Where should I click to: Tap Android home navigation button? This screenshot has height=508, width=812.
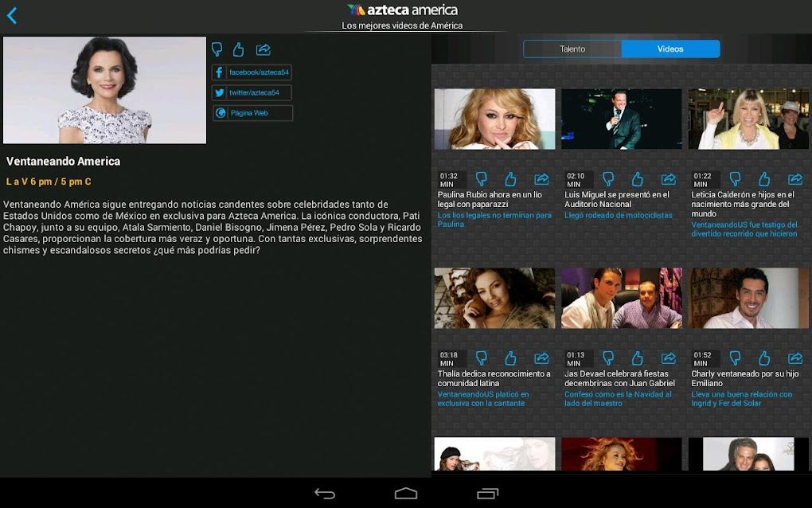pyautogui.click(x=405, y=494)
